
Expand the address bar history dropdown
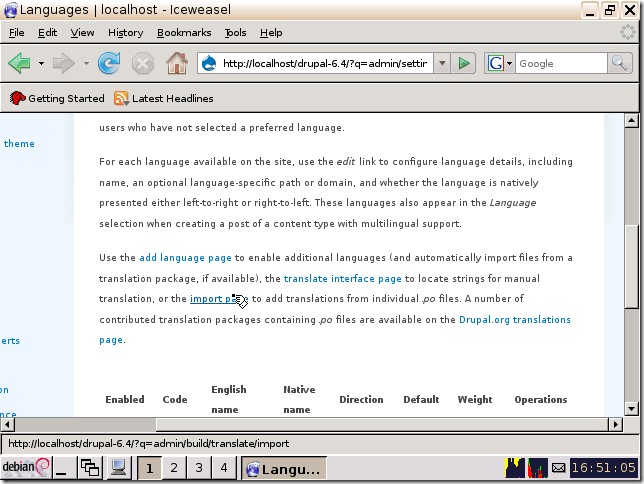tap(442, 63)
